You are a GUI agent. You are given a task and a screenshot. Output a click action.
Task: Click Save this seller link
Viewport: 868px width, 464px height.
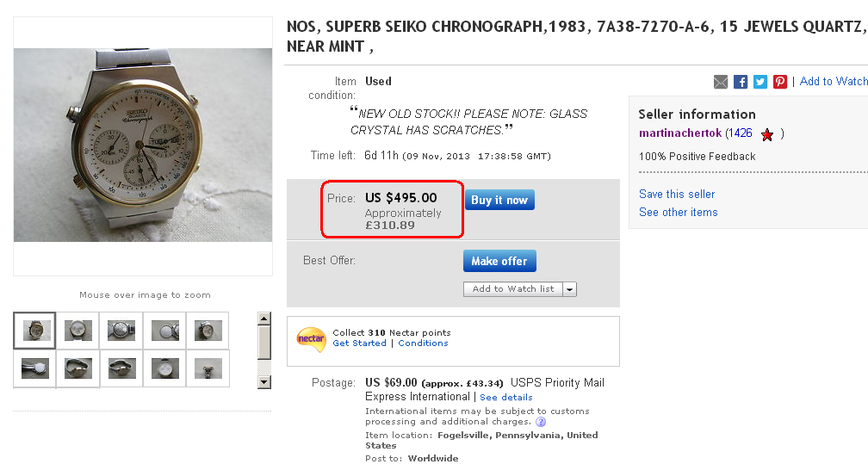tap(677, 194)
